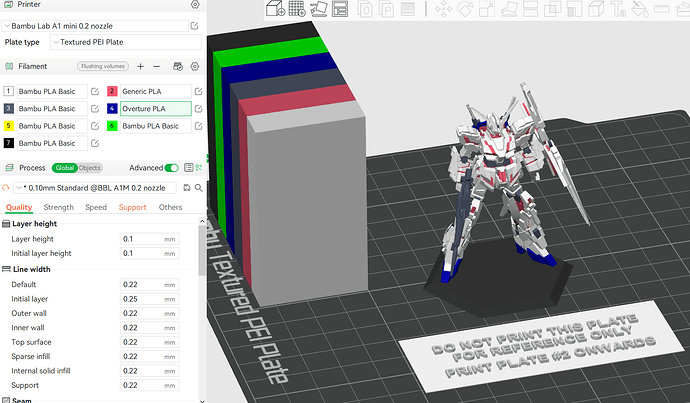690x403 pixels.
Task: Click the Initial layer line width field
Action: coord(149,299)
